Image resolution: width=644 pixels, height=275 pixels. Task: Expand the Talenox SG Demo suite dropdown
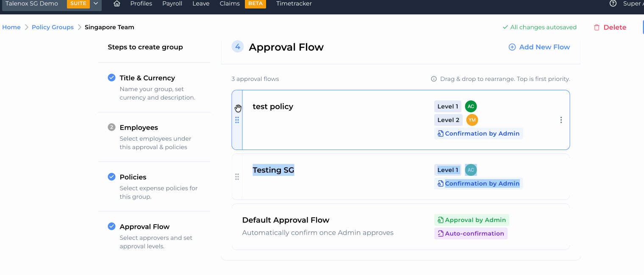coord(96,4)
